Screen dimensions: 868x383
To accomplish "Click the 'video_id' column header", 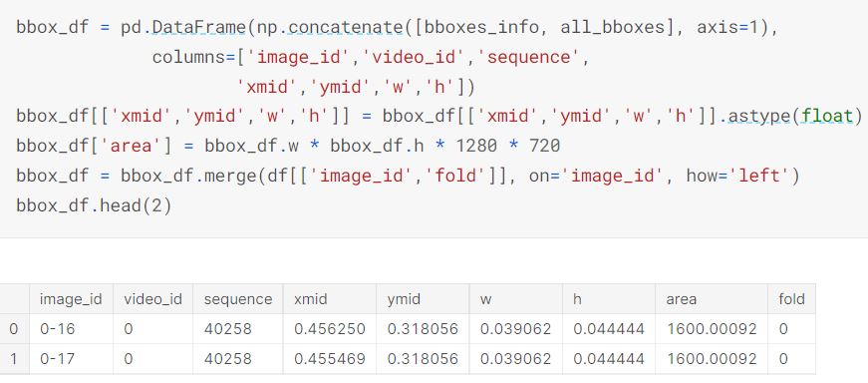I will click(x=152, y=299).
